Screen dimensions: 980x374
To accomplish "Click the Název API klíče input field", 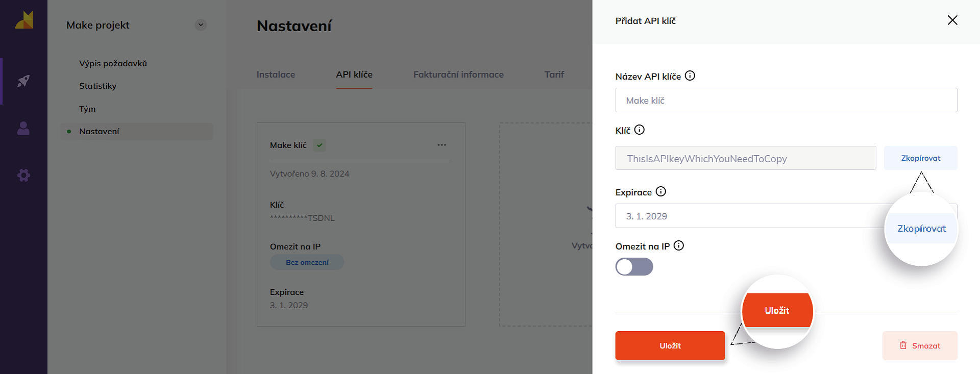I will [786, 101].
